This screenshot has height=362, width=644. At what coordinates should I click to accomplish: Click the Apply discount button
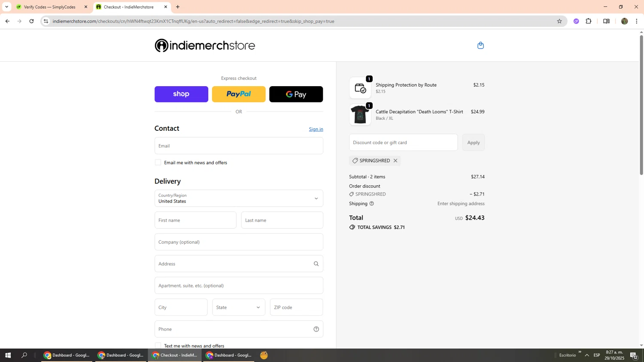click(x=473, y=142)
